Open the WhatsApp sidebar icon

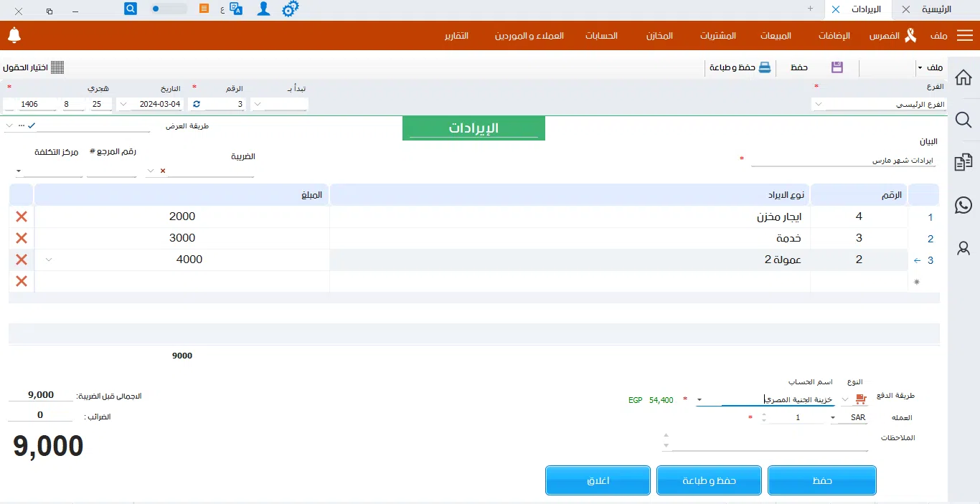click(x=963, y=205)
